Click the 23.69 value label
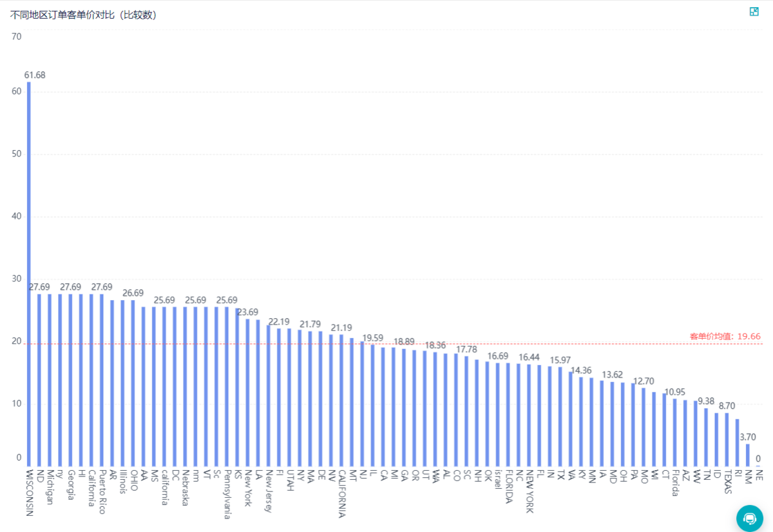Viewport: 773px width, 532px height. [248, 312]
